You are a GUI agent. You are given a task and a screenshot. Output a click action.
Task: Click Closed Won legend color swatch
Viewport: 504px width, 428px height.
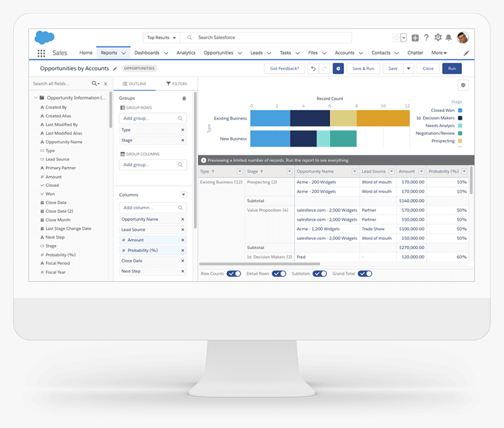(460, 110)
